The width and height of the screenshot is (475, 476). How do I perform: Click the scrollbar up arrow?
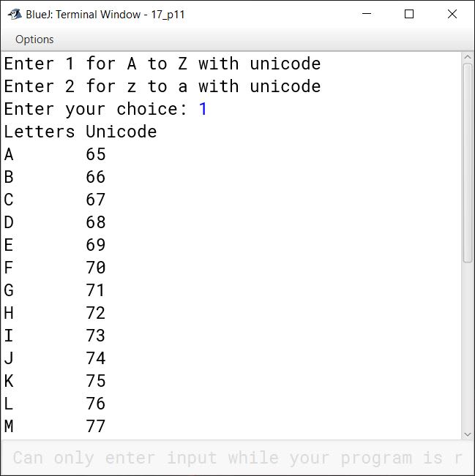(x=468, y=59)
